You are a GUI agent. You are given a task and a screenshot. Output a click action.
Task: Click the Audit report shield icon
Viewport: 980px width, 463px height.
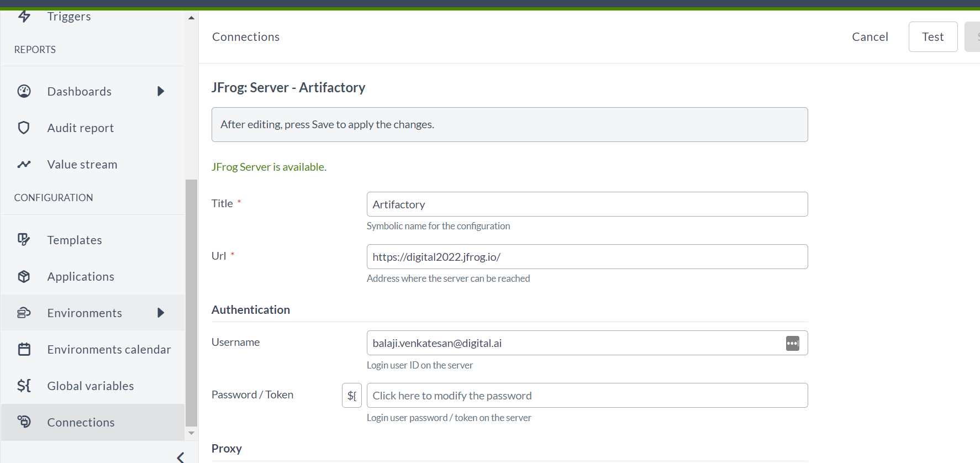24,128
